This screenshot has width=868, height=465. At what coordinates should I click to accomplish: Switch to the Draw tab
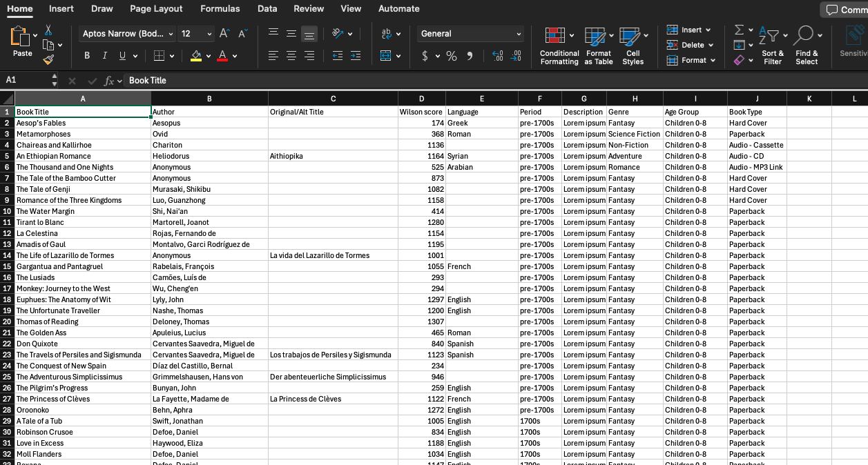[102, 9]
